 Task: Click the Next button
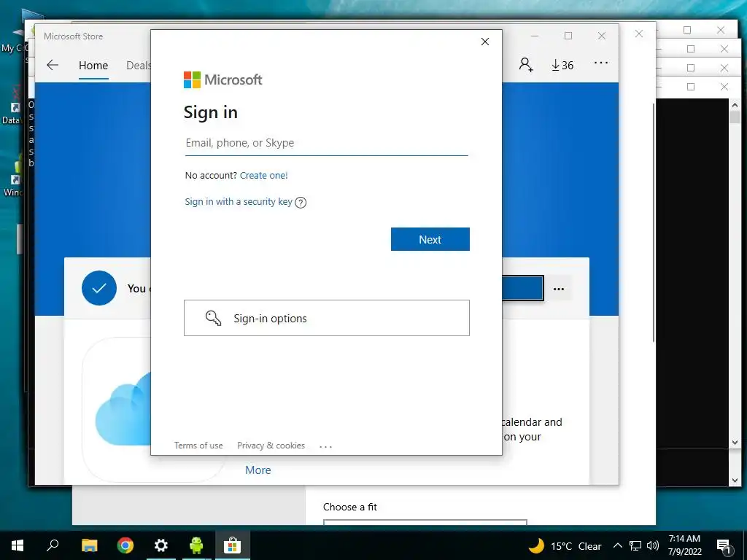(x=430, y=239)
